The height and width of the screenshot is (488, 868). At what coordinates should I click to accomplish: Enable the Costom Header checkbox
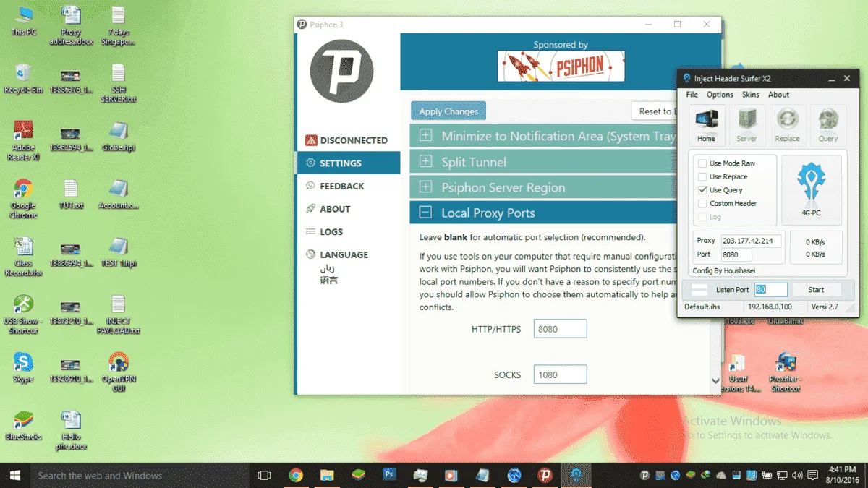coord(702,203)
